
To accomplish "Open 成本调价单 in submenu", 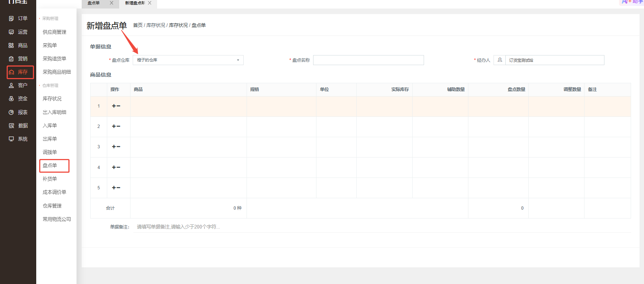I will (54, 192).
